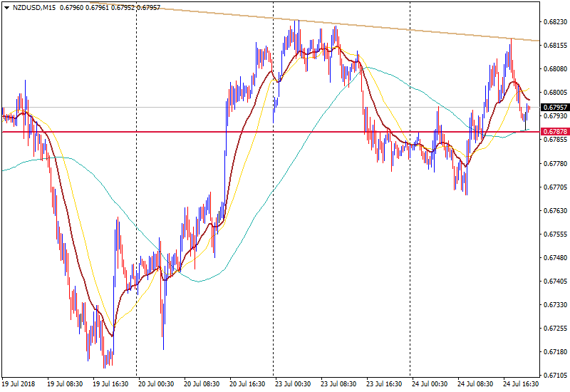Click price axis value 0.67330
Screen dimensions: 570x392
pyautogui.click(x=555, y=305)
